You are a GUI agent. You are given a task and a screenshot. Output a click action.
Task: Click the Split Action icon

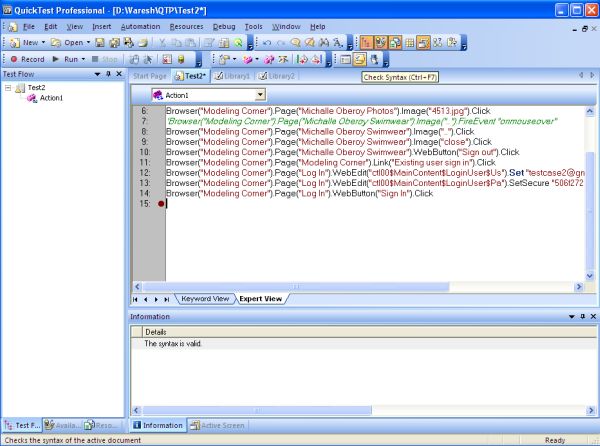269,59
